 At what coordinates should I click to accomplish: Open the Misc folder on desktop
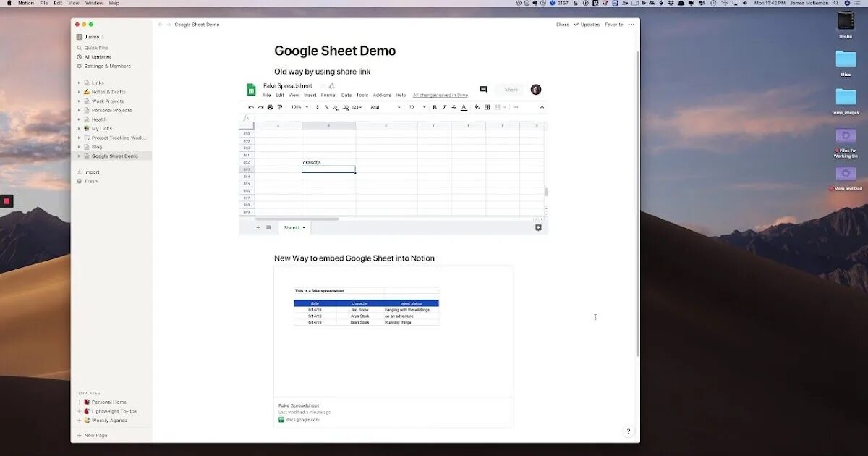click(846, 63)
